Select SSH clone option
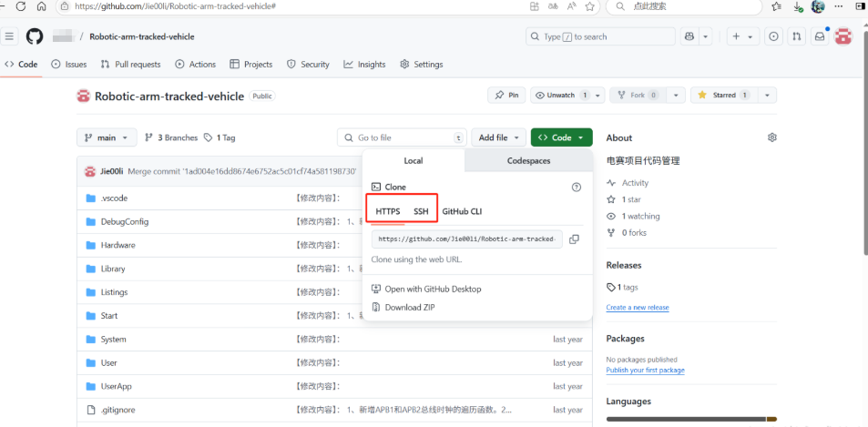The height and width of the screenshot is (427, 868). [422, 211]
